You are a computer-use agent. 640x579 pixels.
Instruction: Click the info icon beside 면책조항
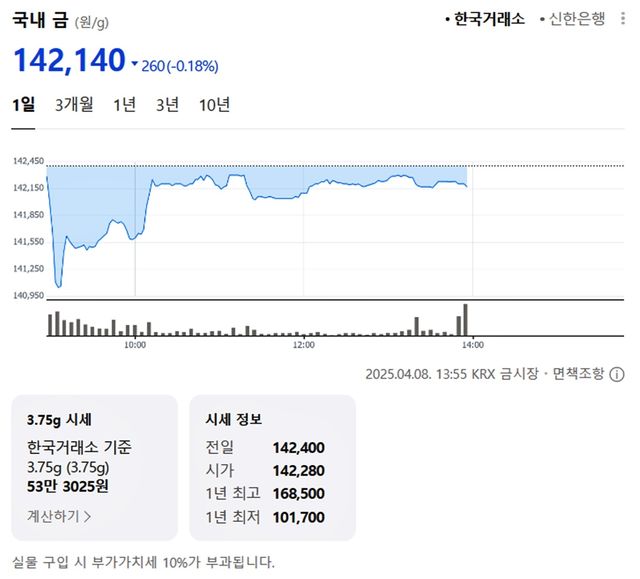tap(617, 374)
